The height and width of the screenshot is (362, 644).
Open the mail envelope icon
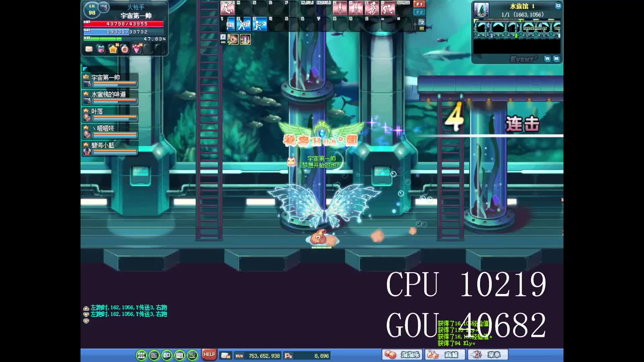89,49
